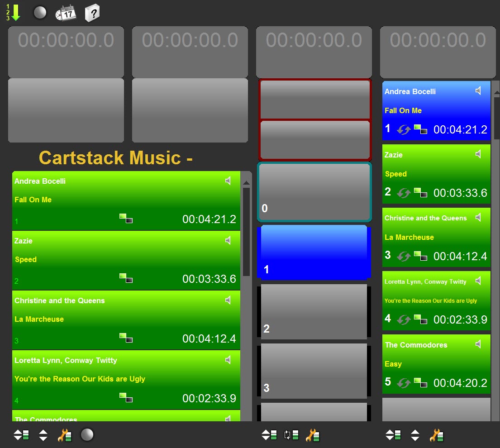Viewport: 500px width, 448px height.
Task: Select the blue player slot numbered 1
Action: (x=314, y=252)
